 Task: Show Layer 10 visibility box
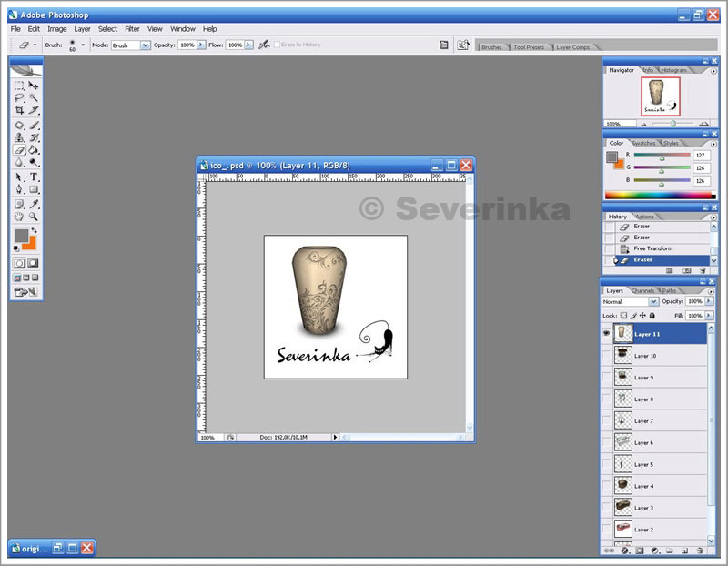tap(607, 356)
